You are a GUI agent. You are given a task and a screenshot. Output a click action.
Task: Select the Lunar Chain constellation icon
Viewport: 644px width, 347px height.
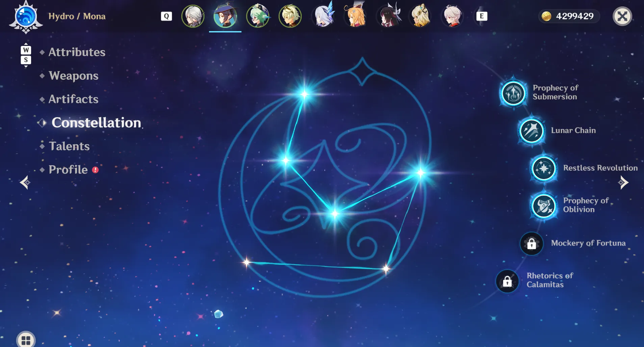click(x=532, y=131)
